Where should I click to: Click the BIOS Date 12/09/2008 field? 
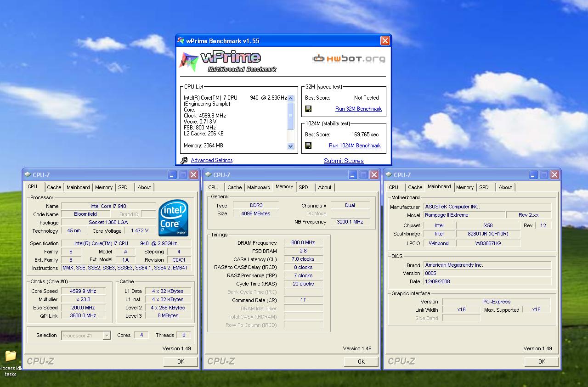point(487,281)
